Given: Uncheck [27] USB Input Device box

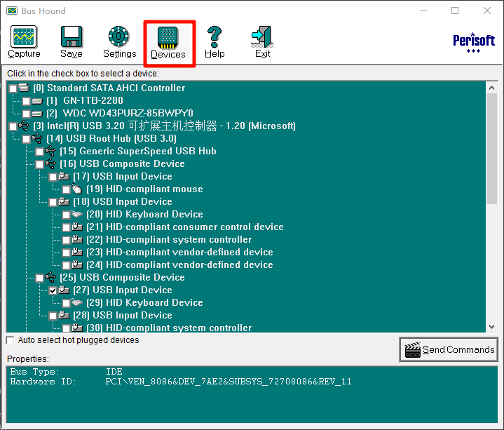Looking at the screenshot, I should tap(53, 290).
